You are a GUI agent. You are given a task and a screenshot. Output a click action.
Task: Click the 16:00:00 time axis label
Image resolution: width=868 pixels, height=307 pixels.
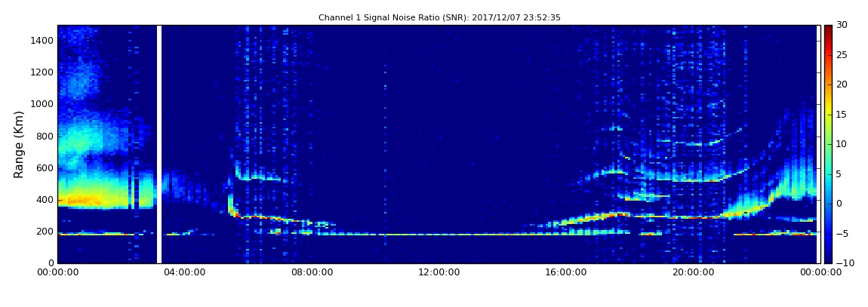pyautogui.click(x=566, y=272)
